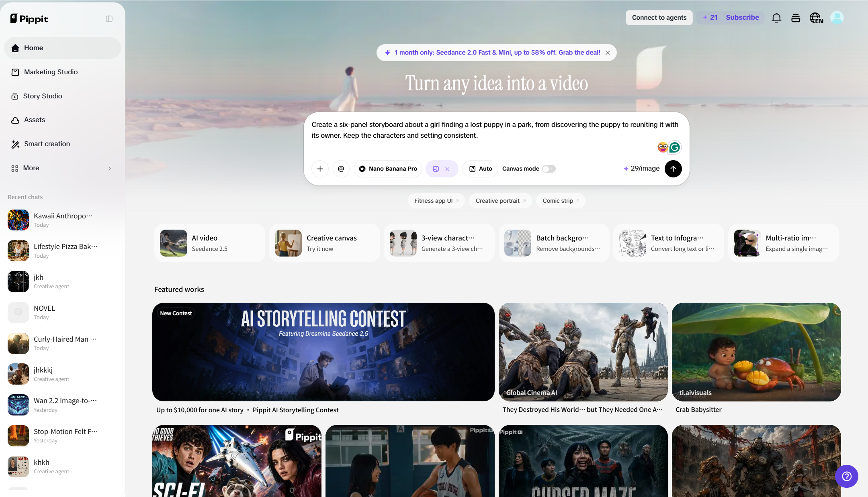This screenshot has height=497, width=868.
Task: Click the Recent chats heading
Action: [x=25, y=197]
